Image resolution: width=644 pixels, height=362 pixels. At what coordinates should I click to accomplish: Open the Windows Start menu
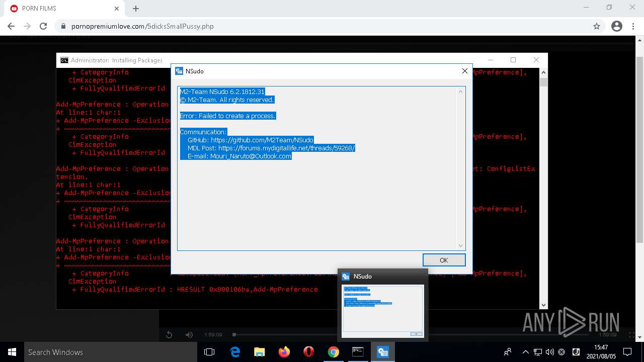(12, 352)
